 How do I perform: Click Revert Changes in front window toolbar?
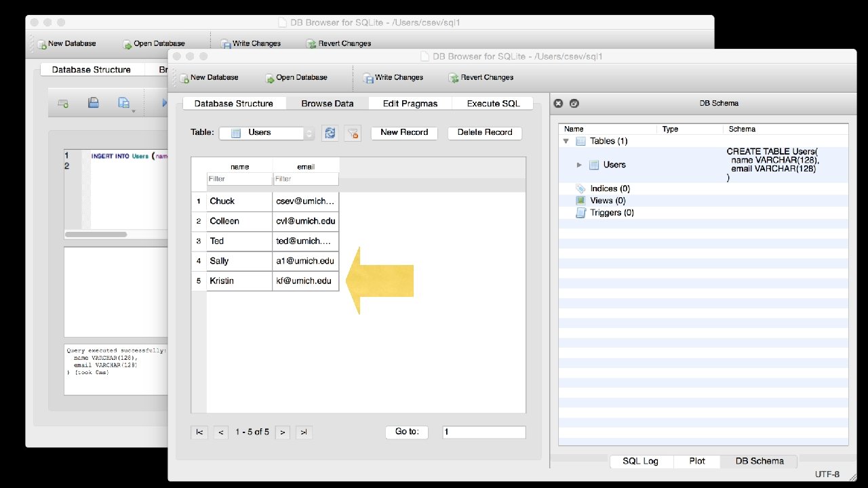(481, 77)
